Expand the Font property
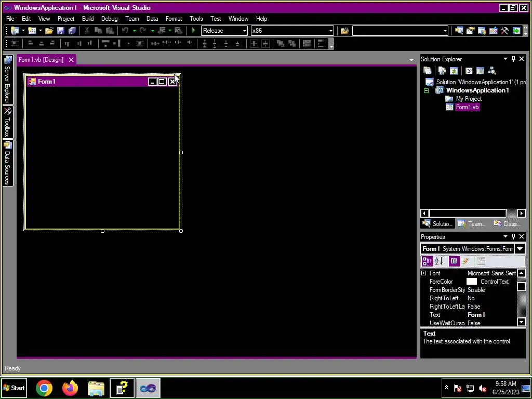Image resolution: width=532 pixels, height=399 pixels. click(424, 273)
